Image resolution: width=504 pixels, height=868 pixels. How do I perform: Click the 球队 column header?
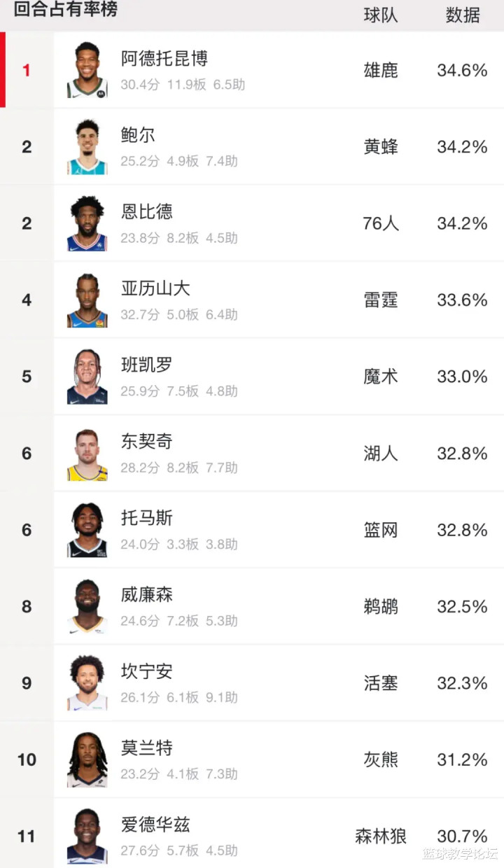coord(381,15)
